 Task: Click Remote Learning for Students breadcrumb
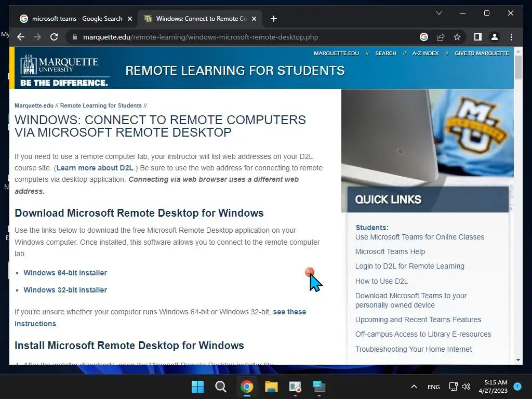(x=101, y=105)
